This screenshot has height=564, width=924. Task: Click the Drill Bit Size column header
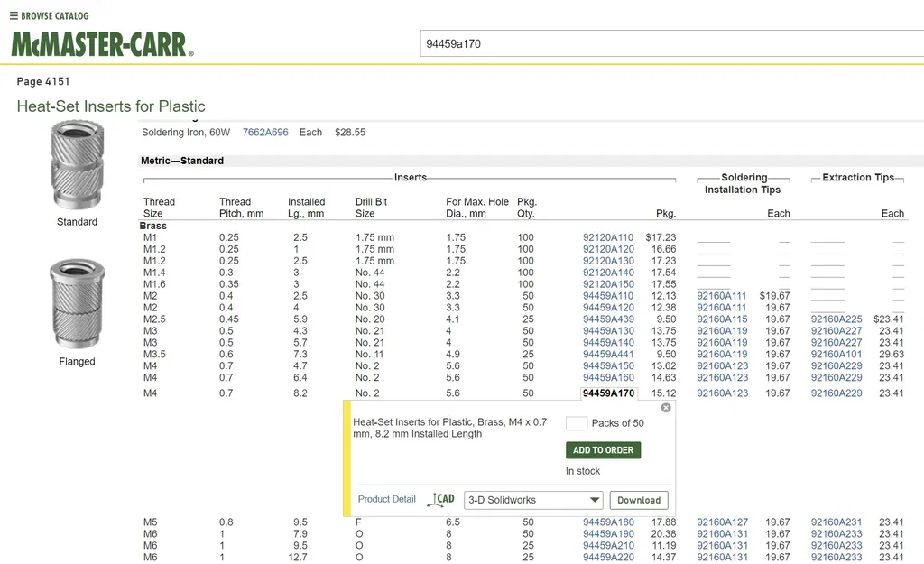tap(371, 208)
